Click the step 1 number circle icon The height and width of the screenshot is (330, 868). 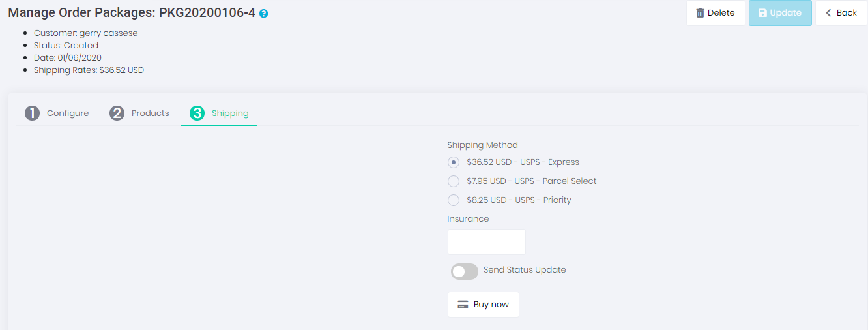pyautogui.click(x=32, y=113)
